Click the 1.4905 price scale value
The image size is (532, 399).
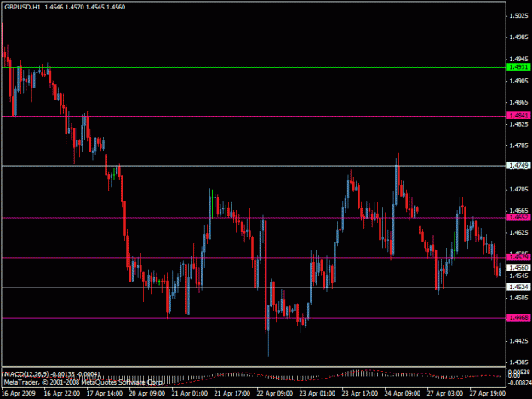pyautogui.click(x=518, y=81)
